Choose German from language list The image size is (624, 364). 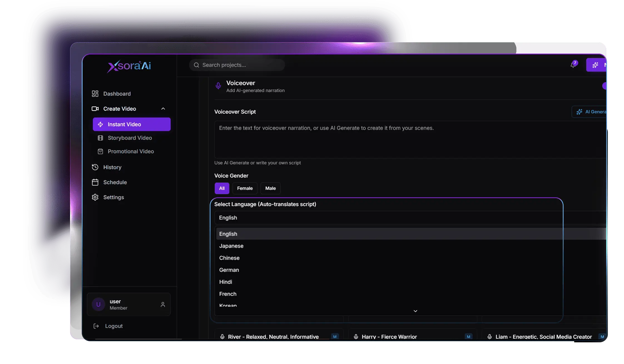pos(411,270)
